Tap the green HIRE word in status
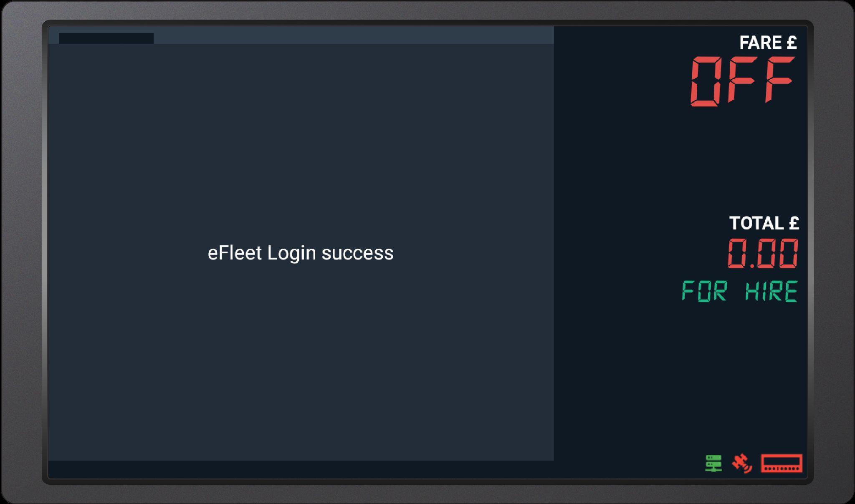855x504 pixels. [x=772, y=291]
